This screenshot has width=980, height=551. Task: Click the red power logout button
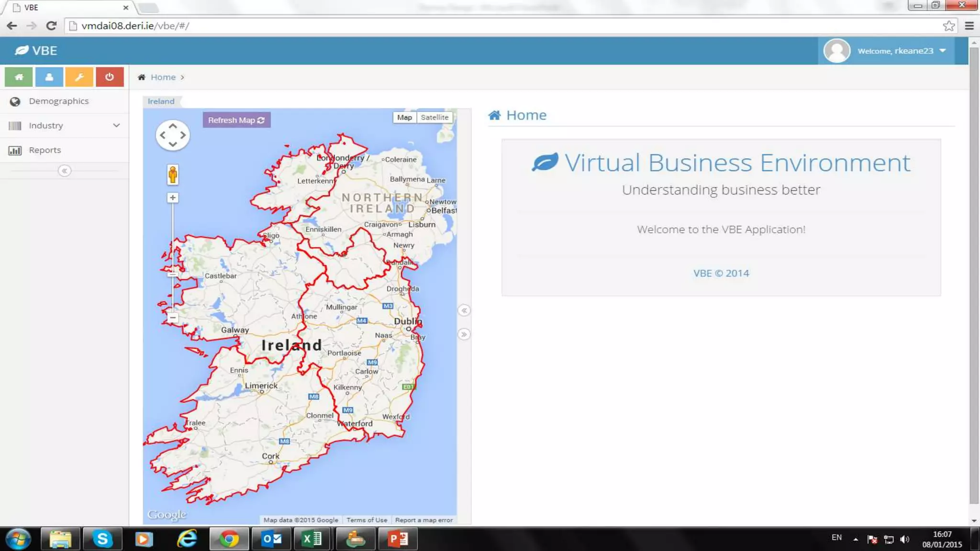[x=110, y=77]
